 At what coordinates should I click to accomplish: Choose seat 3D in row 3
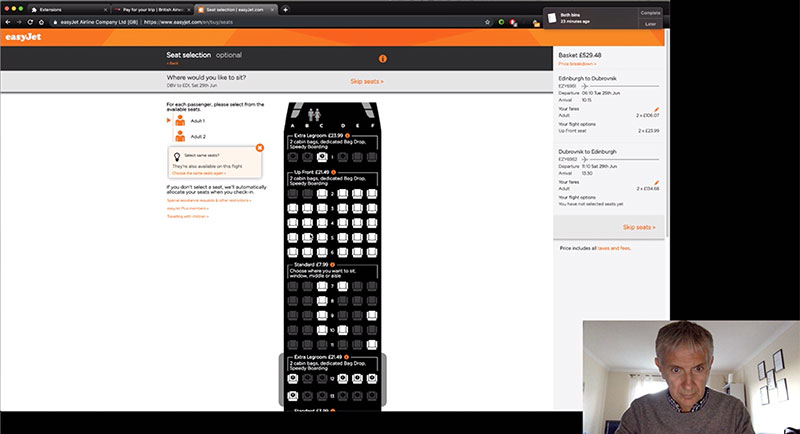(x=342, y=209)
